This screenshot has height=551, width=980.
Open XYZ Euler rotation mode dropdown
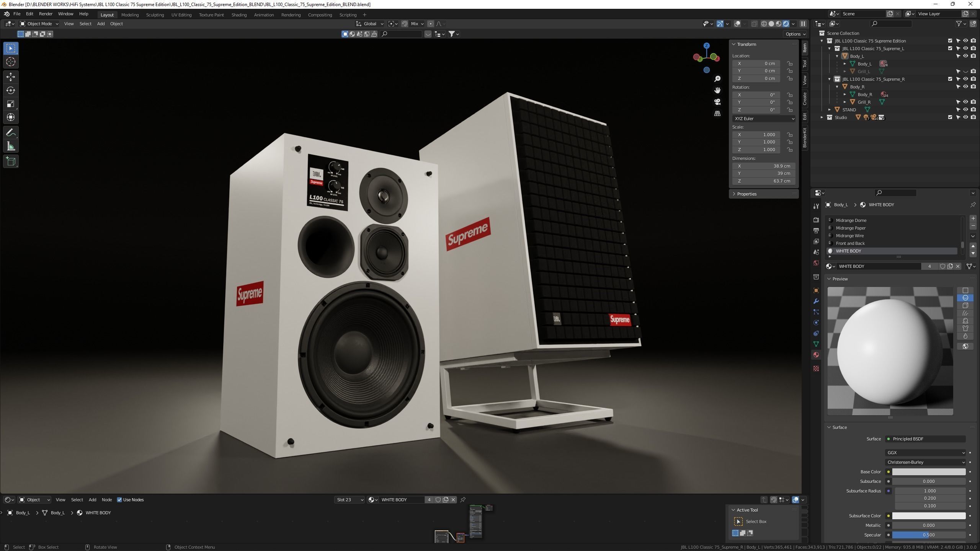tap(764, 119)
